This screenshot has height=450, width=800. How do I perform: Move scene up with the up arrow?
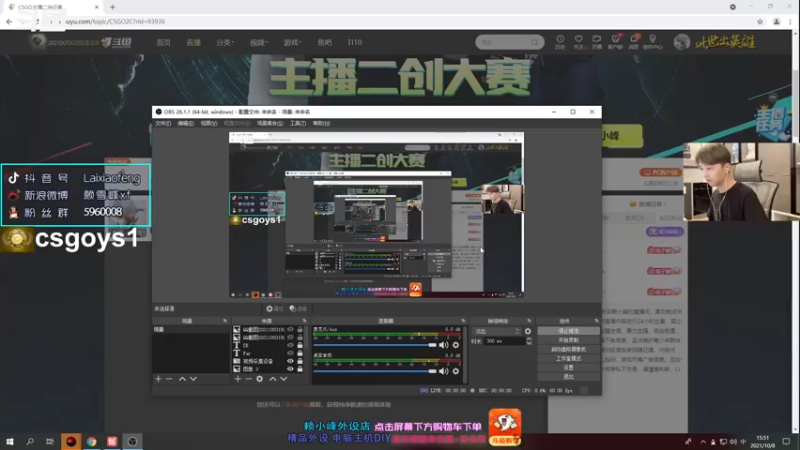point(182,379)
